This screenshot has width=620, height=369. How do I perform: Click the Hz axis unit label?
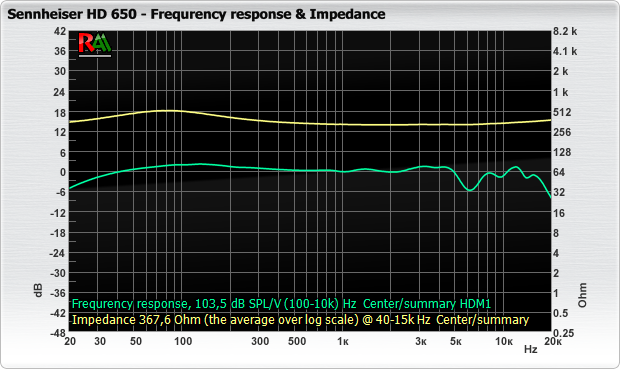pyautogui.click(x=531, y=349)
